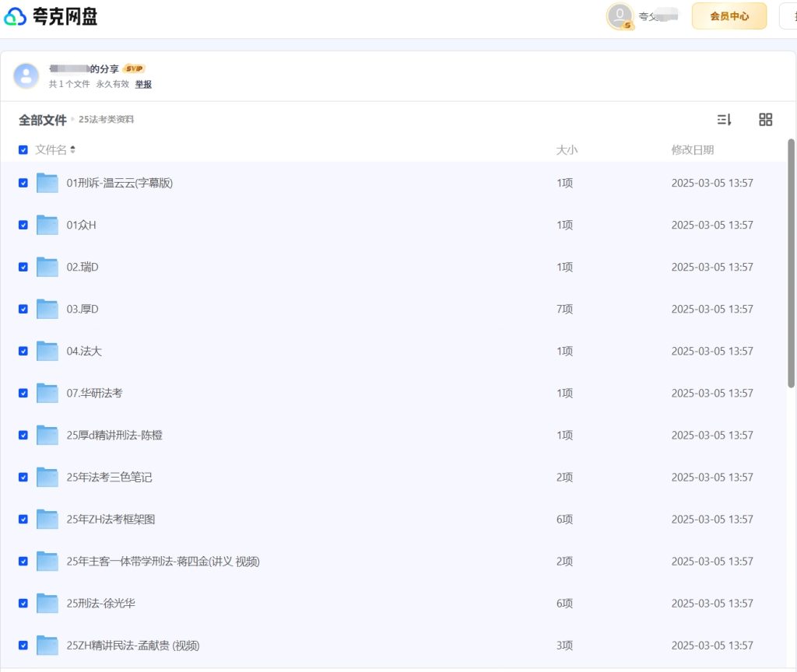This screenshot has height=672, width=797.
Task: Open folder 25年ZH法考框架图
Action: pos(111,519)
